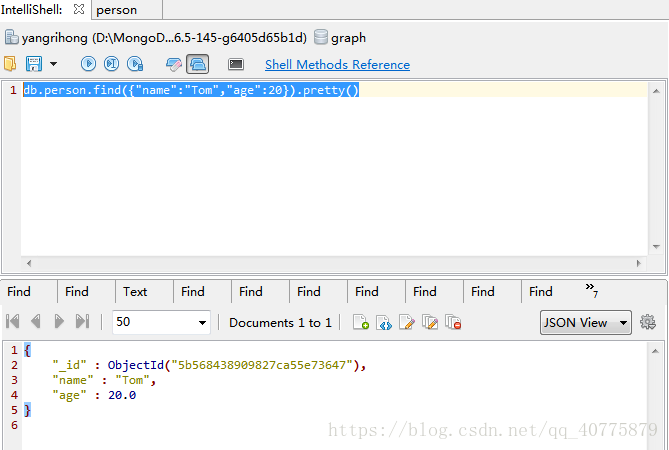Click results pane scrollbar up arrow

[x=655, y=351]
